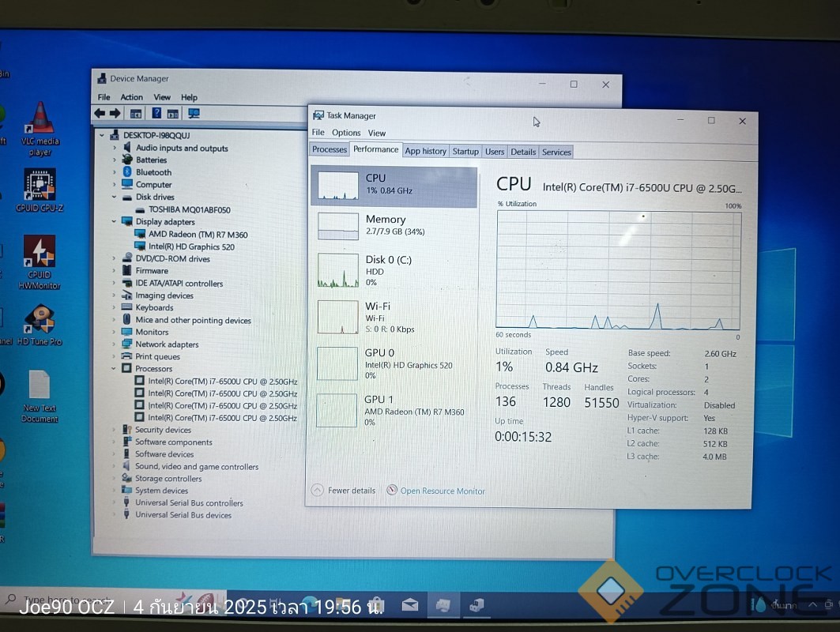Screen dimensions: 840x632
Task: Select the CPU performance panel
Action: coord(394,186)
